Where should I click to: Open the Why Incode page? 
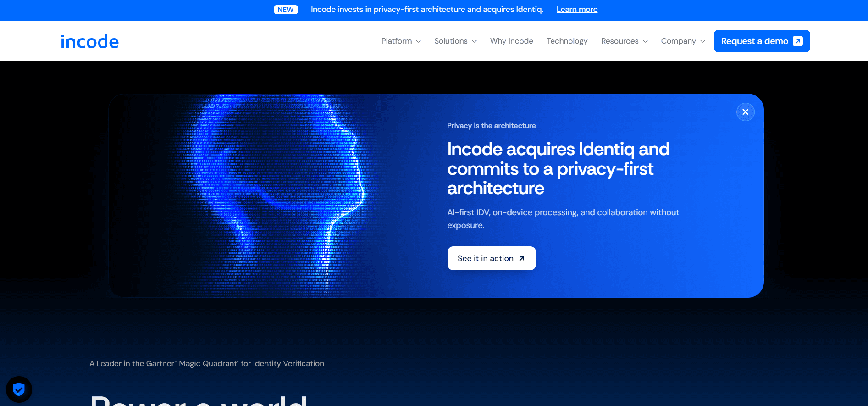click(512, 41)
